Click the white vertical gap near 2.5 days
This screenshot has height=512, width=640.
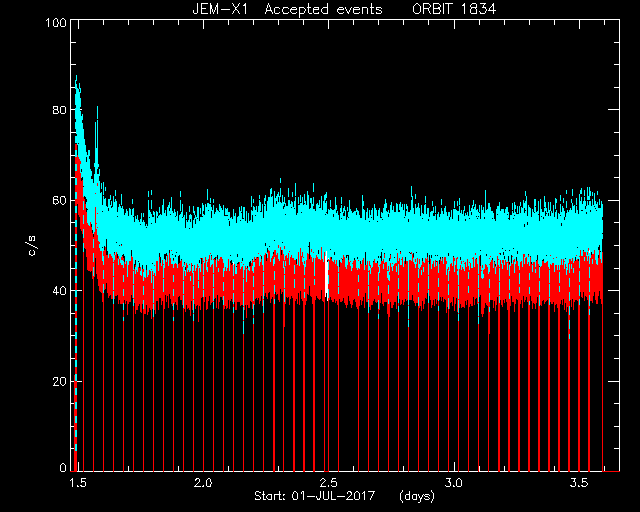pos(326,276)
